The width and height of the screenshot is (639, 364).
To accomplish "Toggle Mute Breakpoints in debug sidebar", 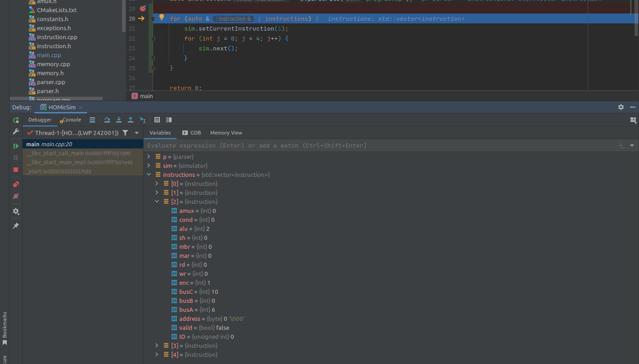I will coord(16,197).
